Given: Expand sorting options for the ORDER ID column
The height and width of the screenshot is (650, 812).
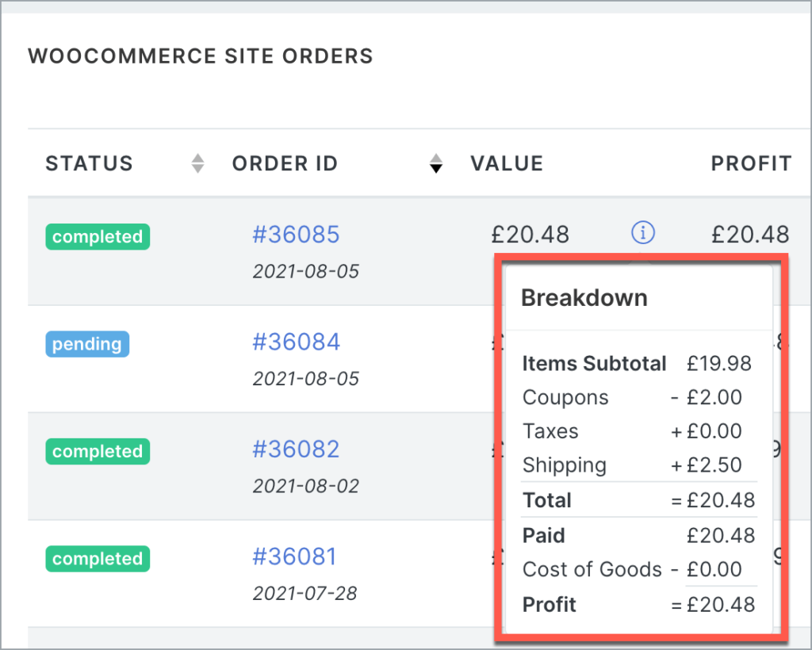Looking at the screenshot, I should tap(436, 162).
